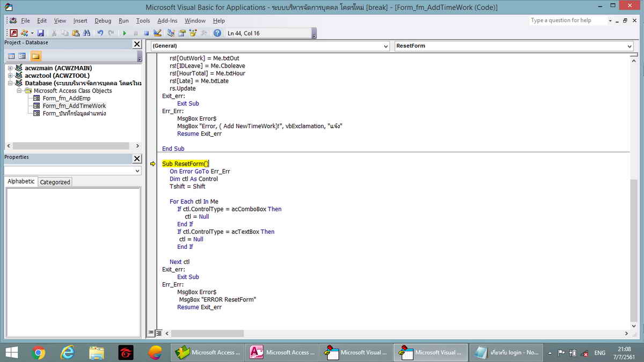
Task: Close the Properties pane
Action: tap(137, 159)
